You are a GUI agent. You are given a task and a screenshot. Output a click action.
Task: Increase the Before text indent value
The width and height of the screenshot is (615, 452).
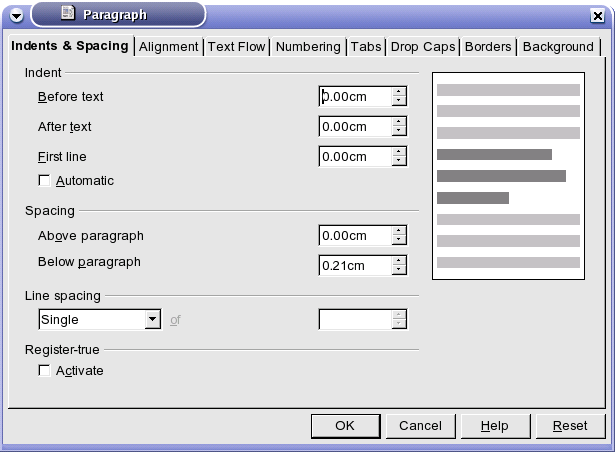pyautogui.click(x=399, y=91)
